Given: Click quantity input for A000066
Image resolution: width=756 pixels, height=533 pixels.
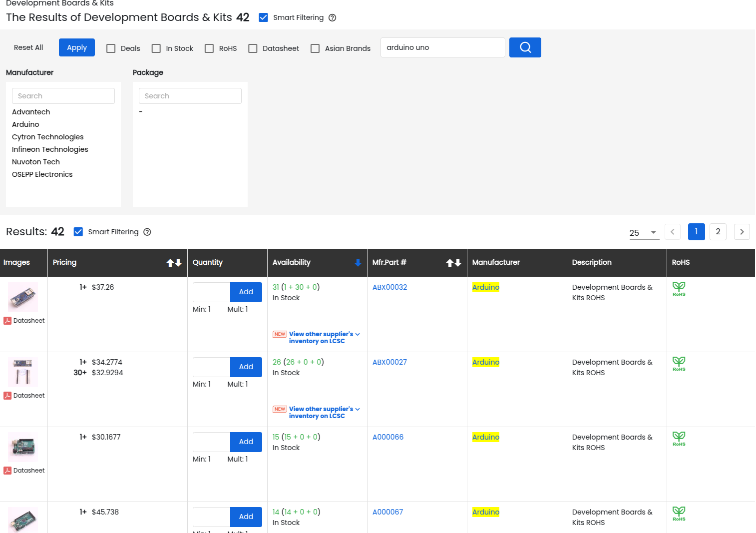Looking at the screenshot, I should click(x=212, y=442).
